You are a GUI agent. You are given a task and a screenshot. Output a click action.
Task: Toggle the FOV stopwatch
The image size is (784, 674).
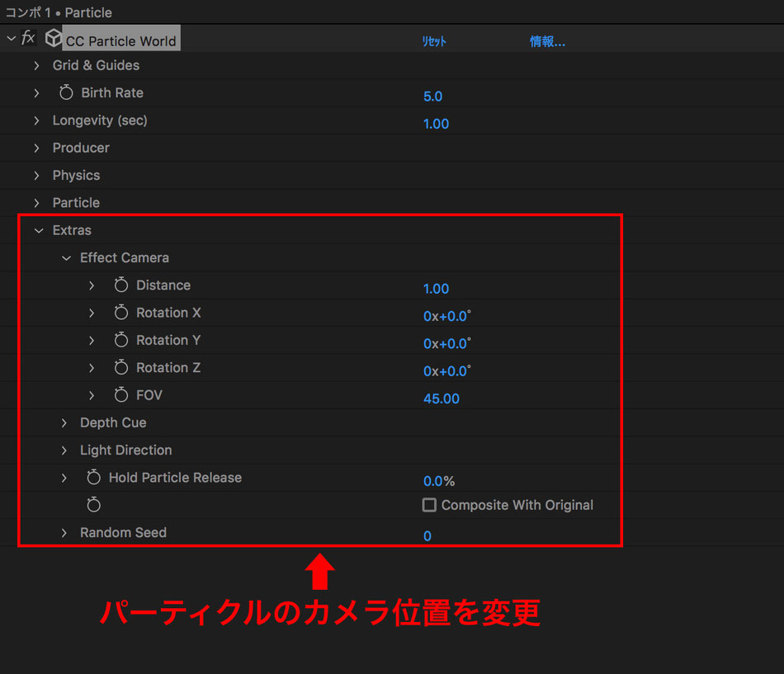click(x=121, y=395)
